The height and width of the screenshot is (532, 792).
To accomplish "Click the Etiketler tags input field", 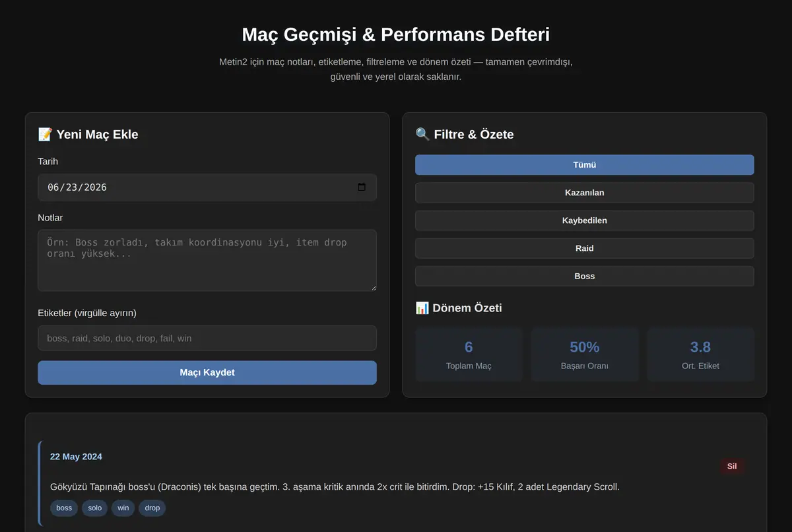I will pyautogui.click(x=207, y=338).
